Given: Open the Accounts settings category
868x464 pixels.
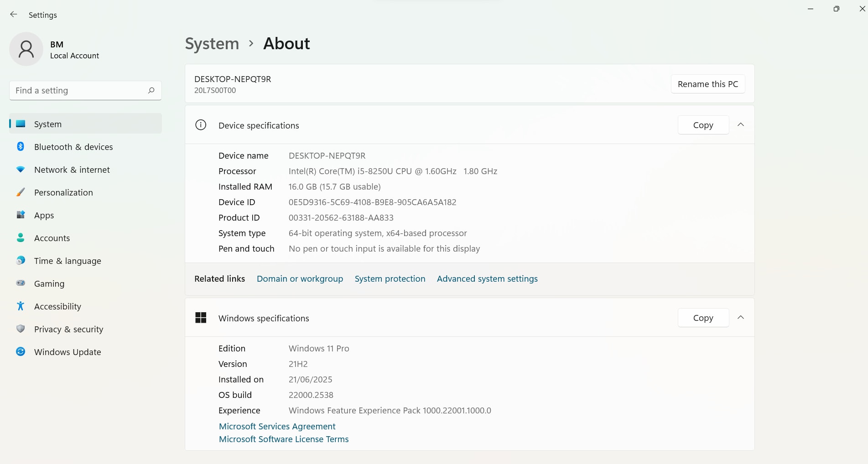Looking at the screenshot, I should coord(85,238).
